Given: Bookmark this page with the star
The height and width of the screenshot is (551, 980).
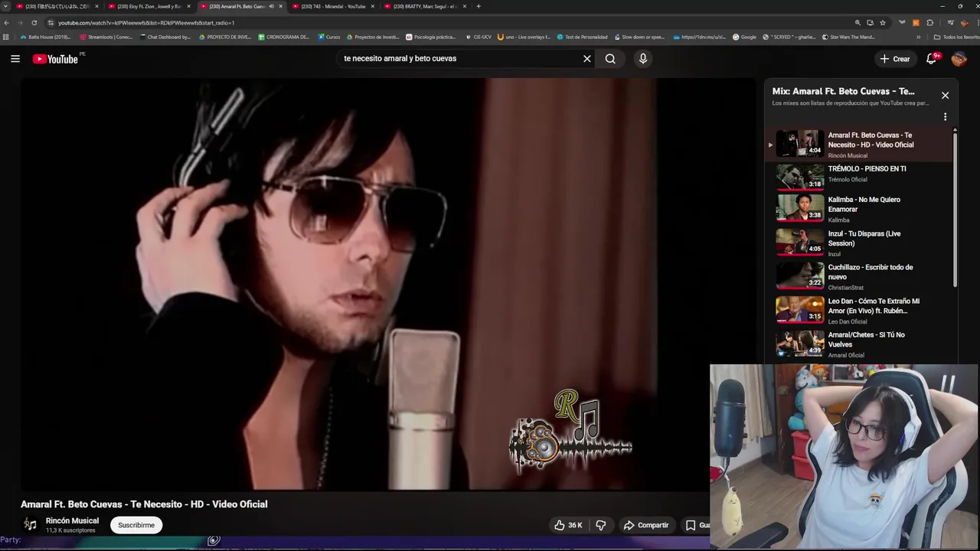Looking at the screenshot, I should pos(883,23).
